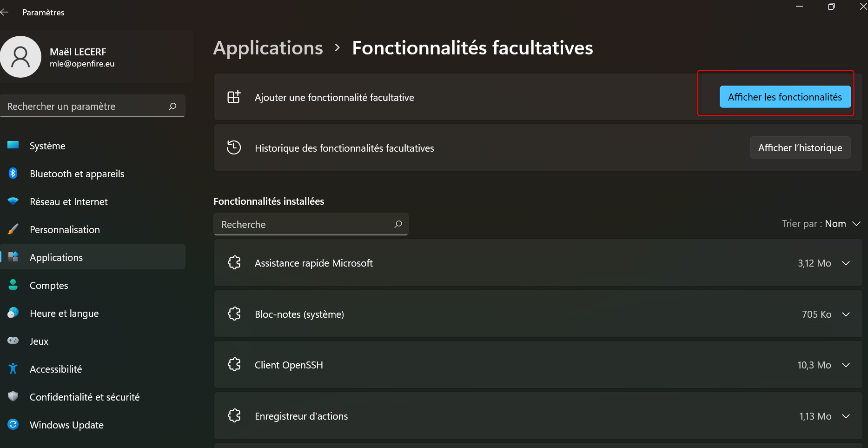
Task: Click the 1,13 Mo size value
Action: click(x=815, y=416)
